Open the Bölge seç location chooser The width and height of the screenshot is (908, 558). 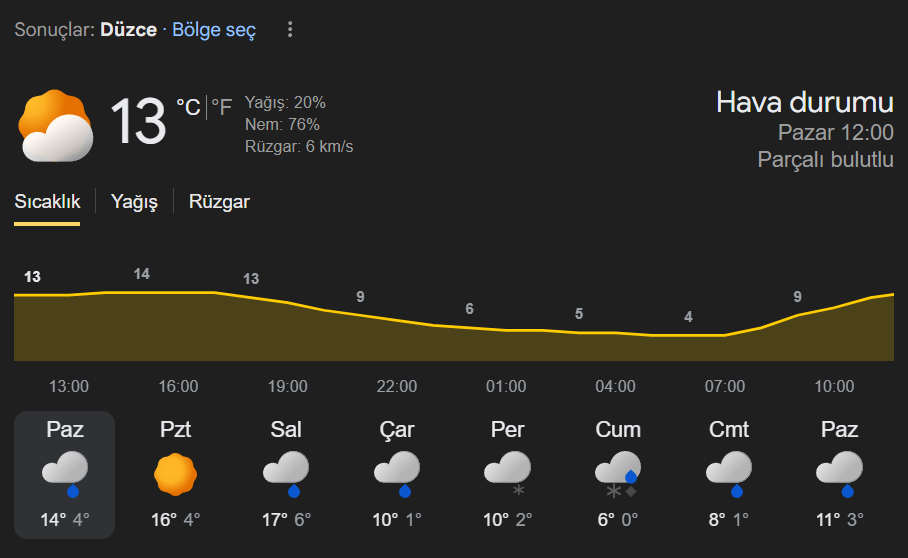tap(214, 30)
